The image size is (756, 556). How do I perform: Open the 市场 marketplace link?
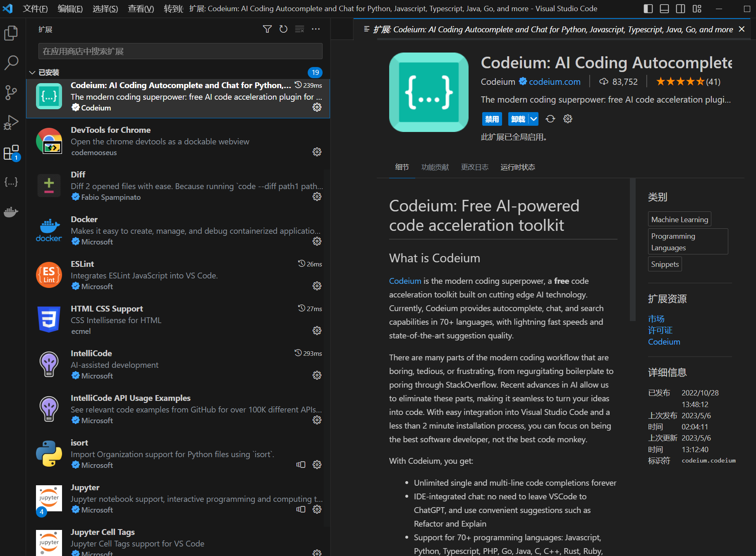click(656, 319)
